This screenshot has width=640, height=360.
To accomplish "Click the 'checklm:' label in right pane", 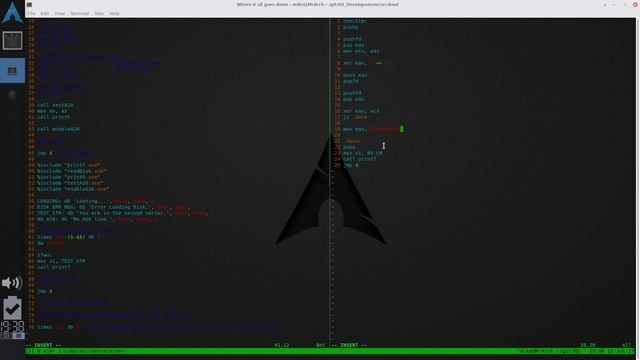I will (355, 21).
